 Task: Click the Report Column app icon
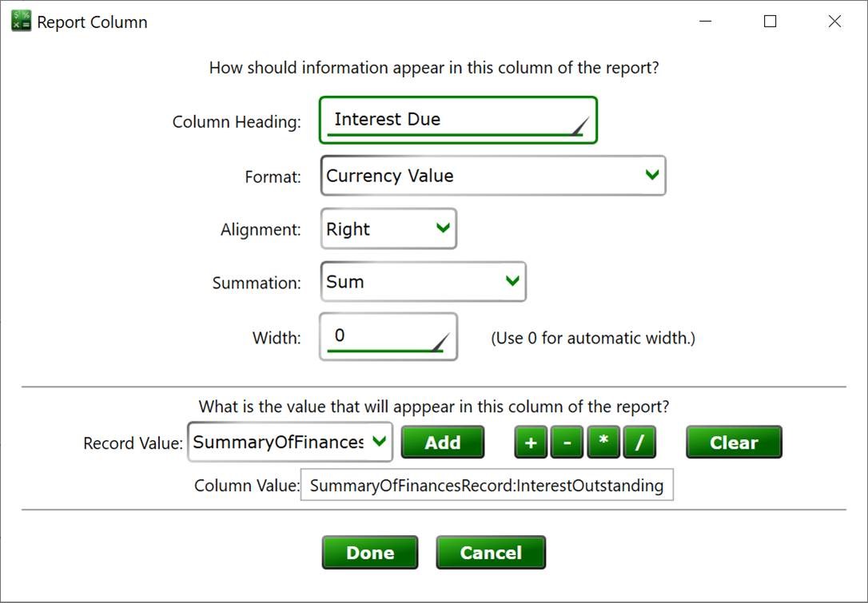point(21,22)
